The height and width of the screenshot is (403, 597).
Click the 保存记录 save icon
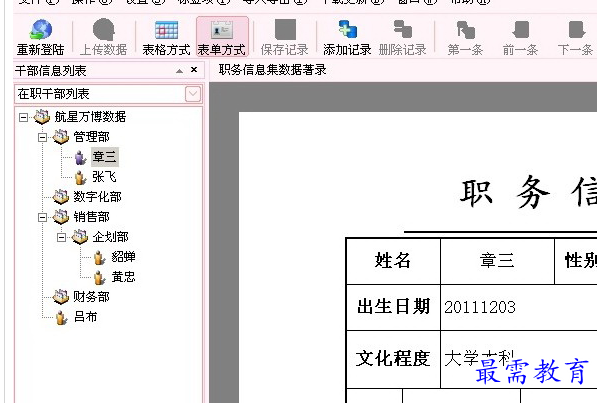pyautogui.click(x=285, y=30)
